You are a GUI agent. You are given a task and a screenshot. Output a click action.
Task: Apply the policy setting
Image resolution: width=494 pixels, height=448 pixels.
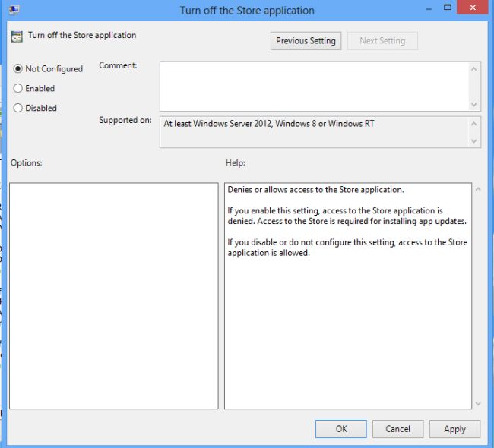tap(454, 429)
